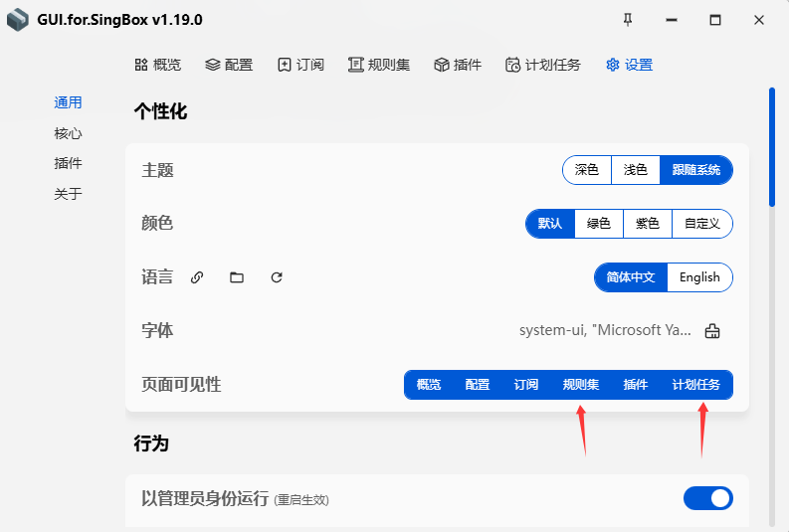789x532 pixels.
Task: Open 核心 in the settings sidebar
Action: click(68, 133)
